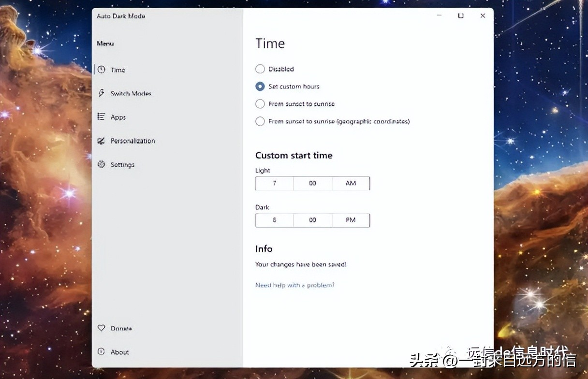Click the Need help with a problem link
Viewport: 588px width, 379px height.
click(x=295, y=285)
